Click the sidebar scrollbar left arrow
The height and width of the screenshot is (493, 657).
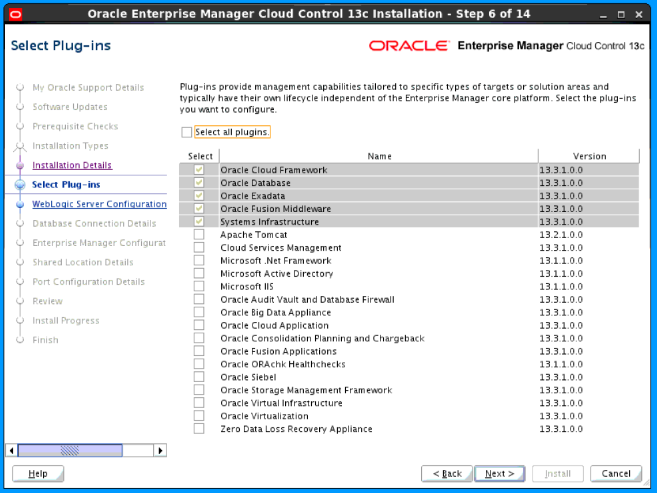(11, 451)
